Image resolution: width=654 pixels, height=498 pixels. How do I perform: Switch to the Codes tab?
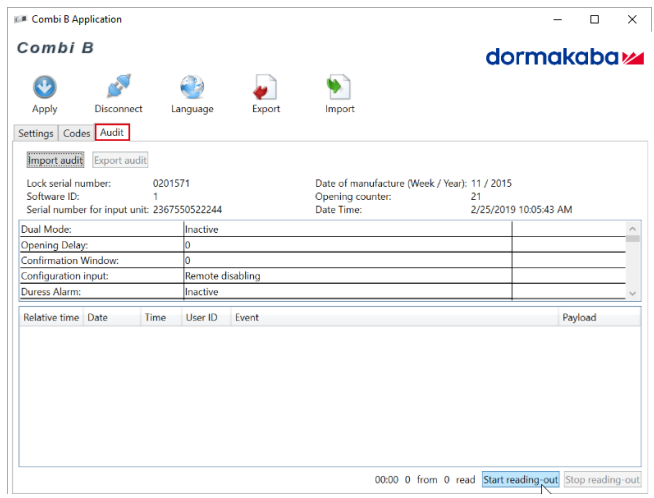76,133
